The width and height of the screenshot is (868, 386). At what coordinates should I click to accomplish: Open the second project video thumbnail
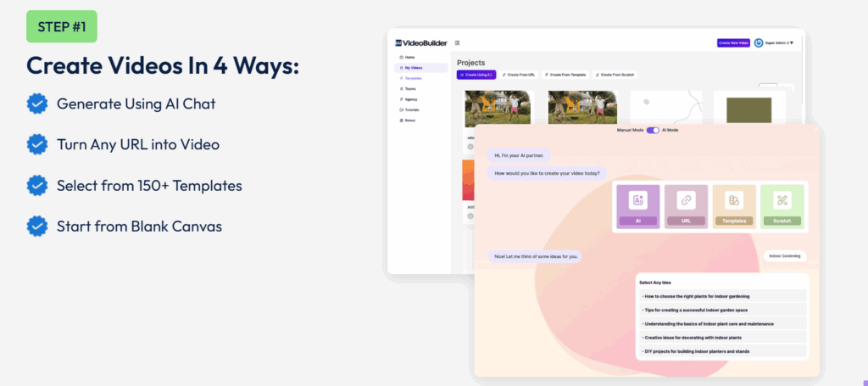click(x=581, y=108)
